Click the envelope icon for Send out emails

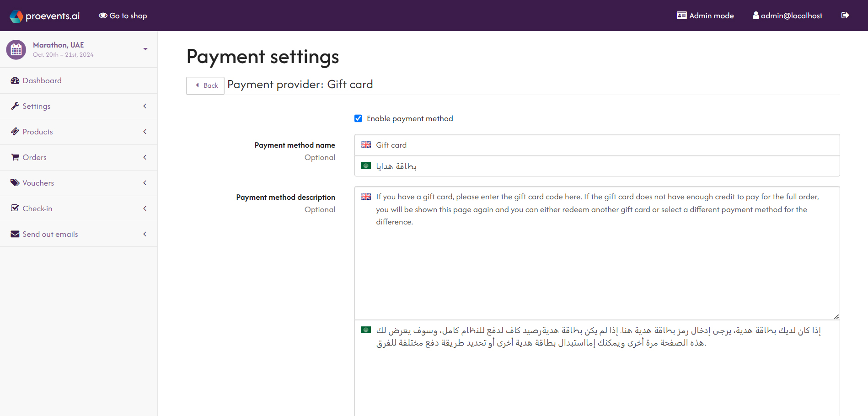pyautogui.click(x=15, y=234)
